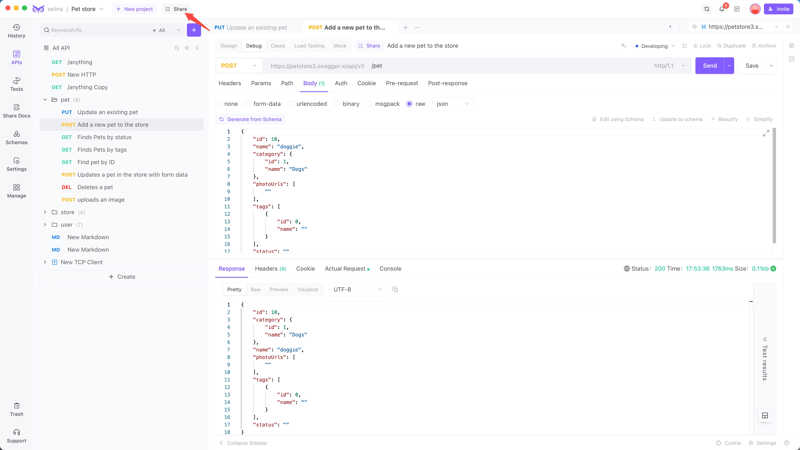Viewport: 800px width, 450px height.
Task: Open the Tests section icon
Action: tap(16, 84)
